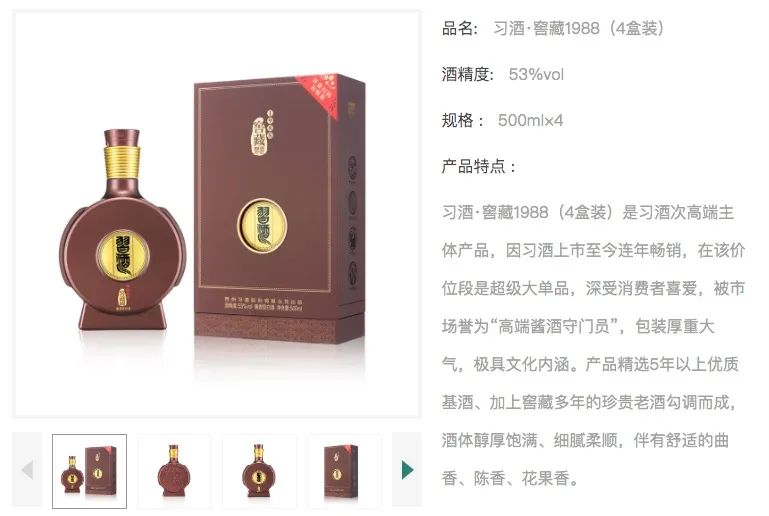This screenshot has width=769, height=516.
Task: Click the 酒精度 label
Action: click(x=467, y=75)
